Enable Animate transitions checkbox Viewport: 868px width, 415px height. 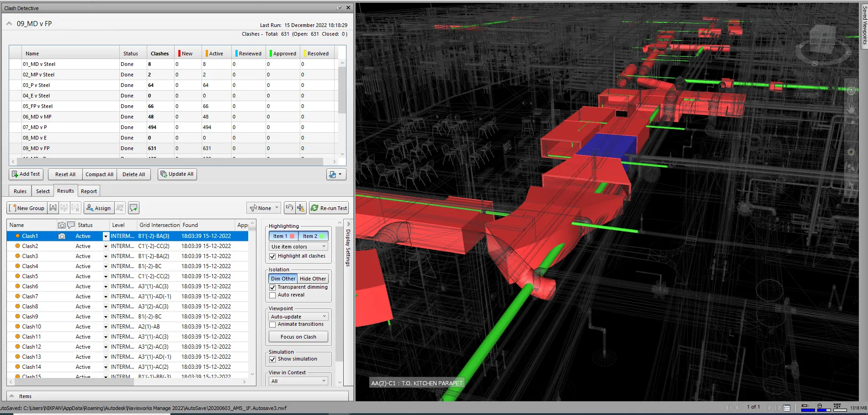click(273, 324)
